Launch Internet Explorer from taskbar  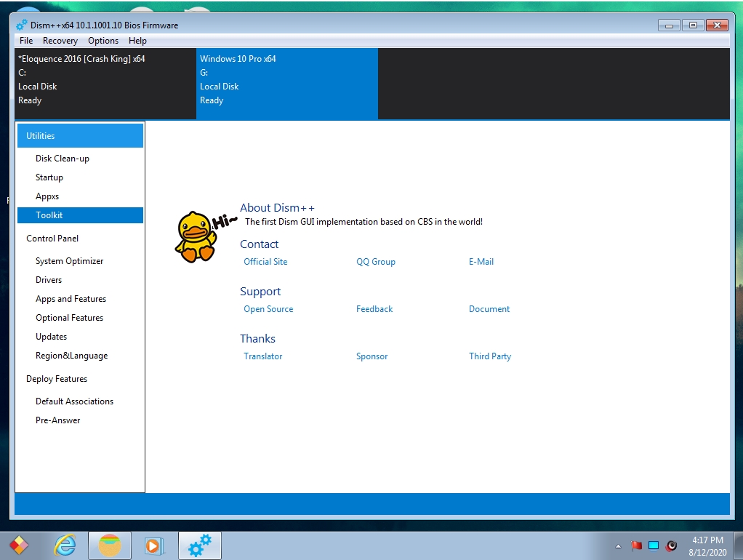tap(65, 545)
